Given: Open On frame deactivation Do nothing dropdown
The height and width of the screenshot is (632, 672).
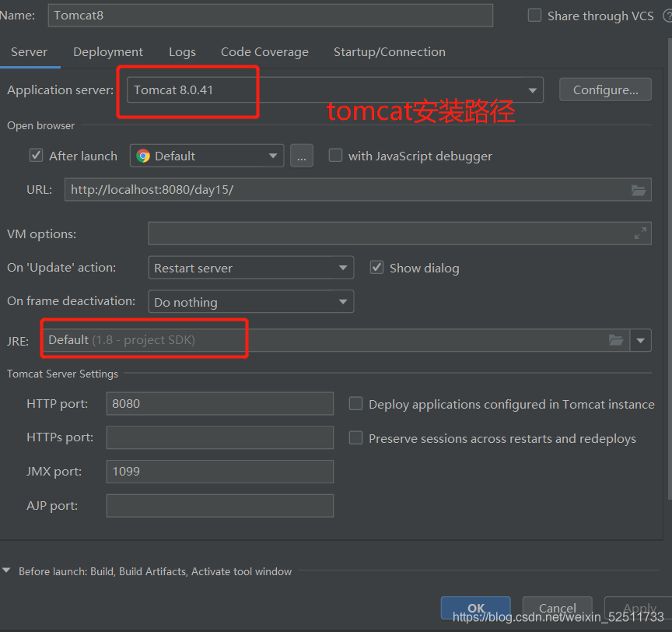Looking at the screenshot, I should (x=250, y=301).
